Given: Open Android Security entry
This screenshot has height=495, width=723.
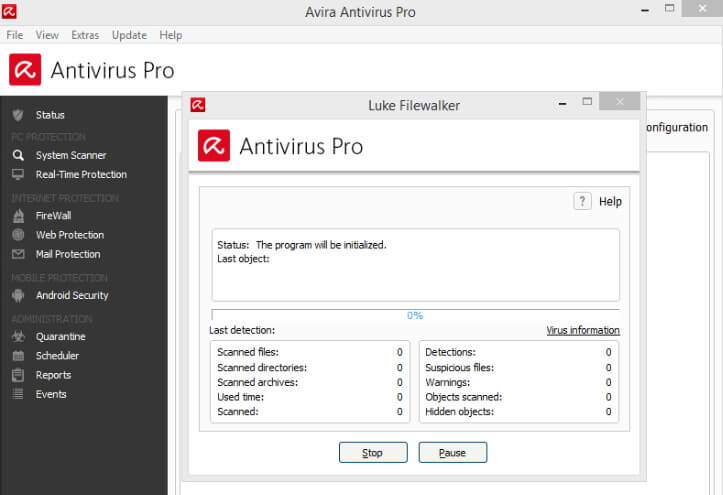Looking at the screenshot, I should (72, 295).
